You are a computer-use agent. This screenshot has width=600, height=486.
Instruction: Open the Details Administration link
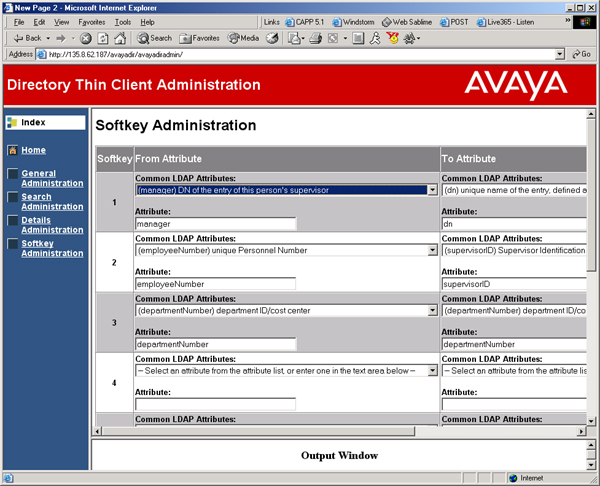point(52,225)
